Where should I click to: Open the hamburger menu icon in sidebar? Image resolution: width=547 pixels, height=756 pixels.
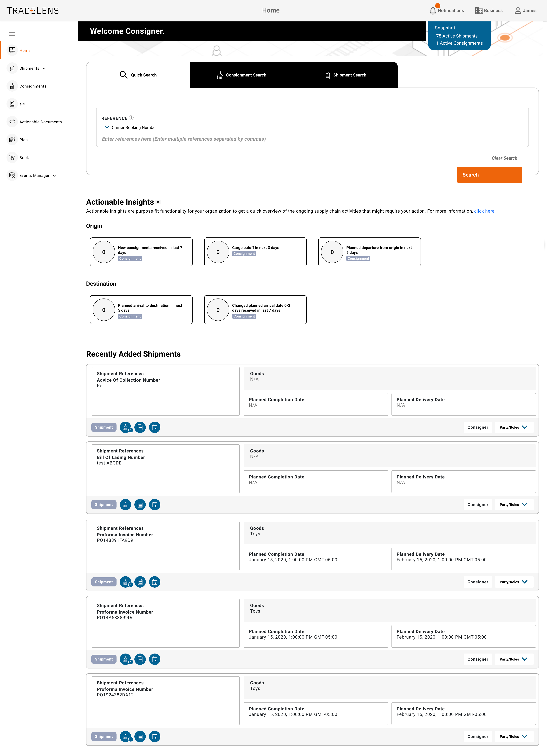[12, 34]
